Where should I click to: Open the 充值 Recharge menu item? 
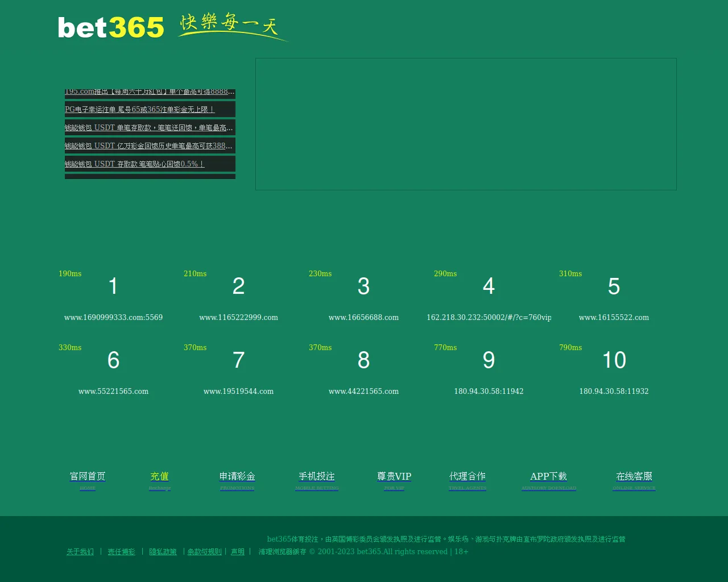[x=160, y=480]
